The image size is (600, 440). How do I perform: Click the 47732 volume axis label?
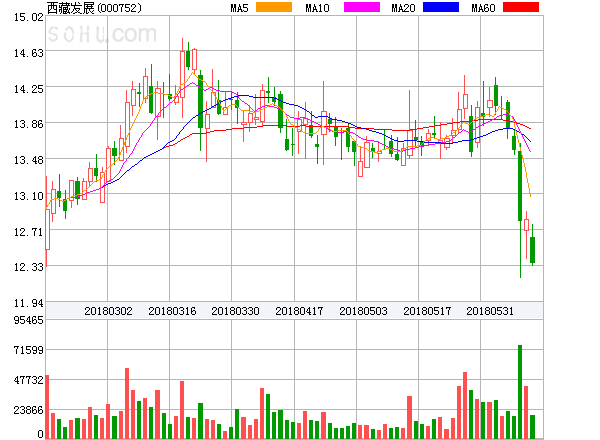[x=29, y=380]
